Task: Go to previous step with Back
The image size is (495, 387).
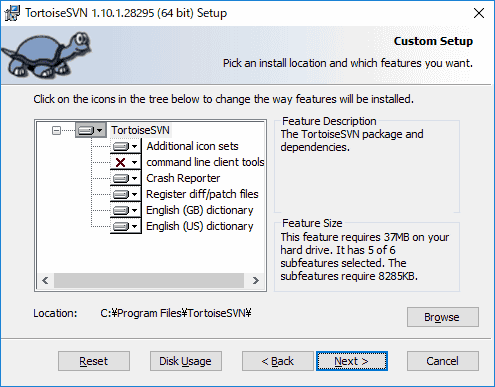Action: pyautogui.click(x=278, y=361)
